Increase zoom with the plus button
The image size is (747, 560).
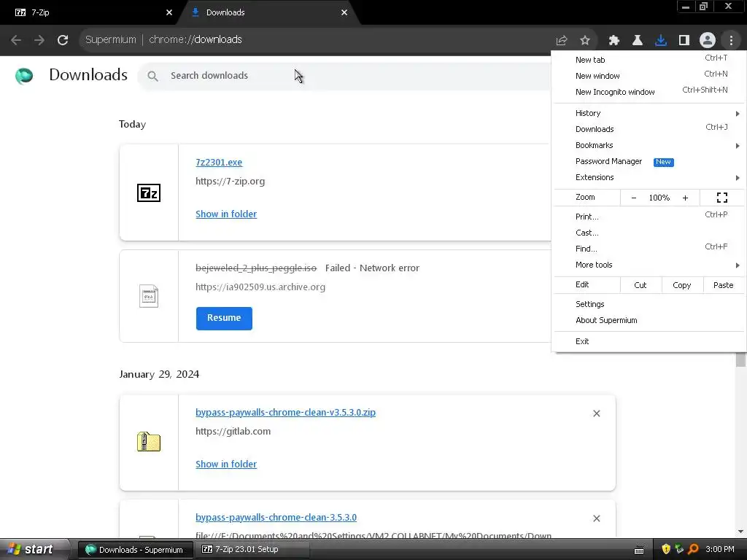[x=685, y=198]
